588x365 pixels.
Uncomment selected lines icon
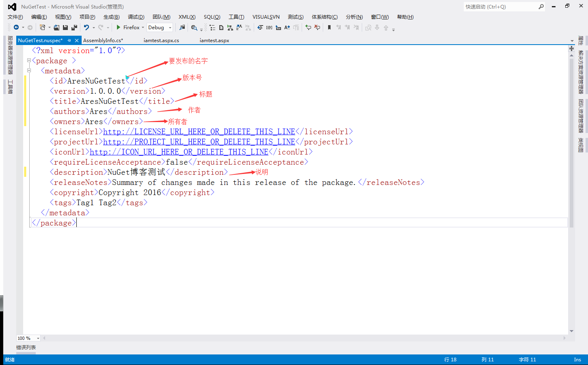tap(317, 28)
